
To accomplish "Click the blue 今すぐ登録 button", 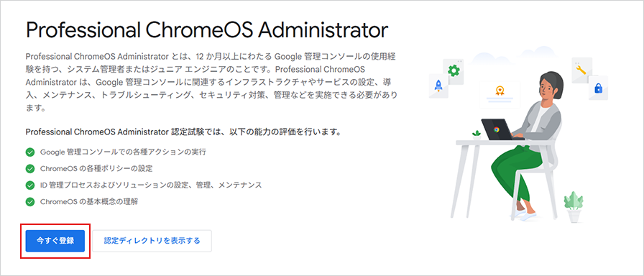I will 55,241.
